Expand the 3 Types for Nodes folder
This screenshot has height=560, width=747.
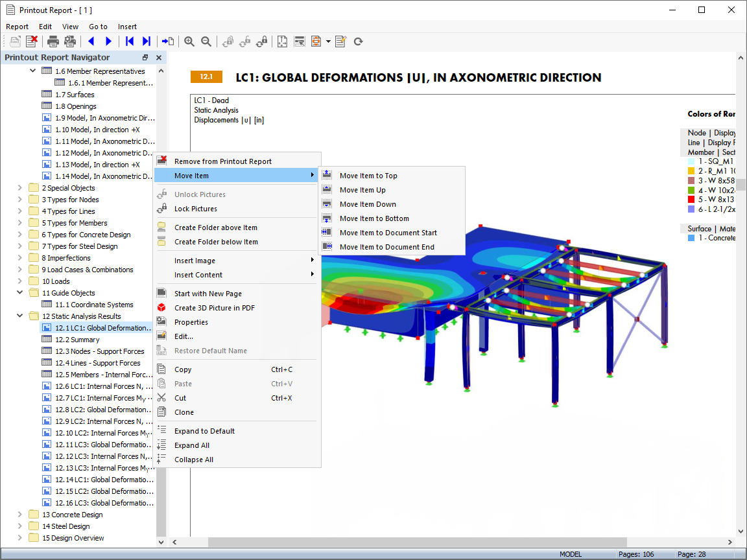pyautogui.click(x=20, y=200)
